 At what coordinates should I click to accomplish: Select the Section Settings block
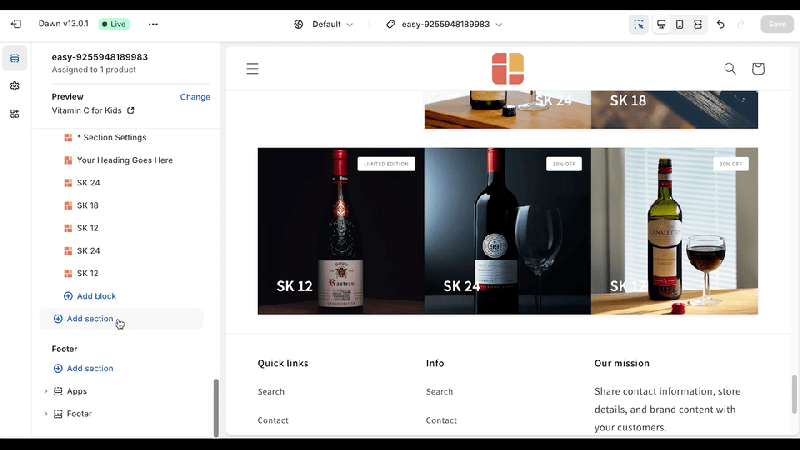(112, 137)
